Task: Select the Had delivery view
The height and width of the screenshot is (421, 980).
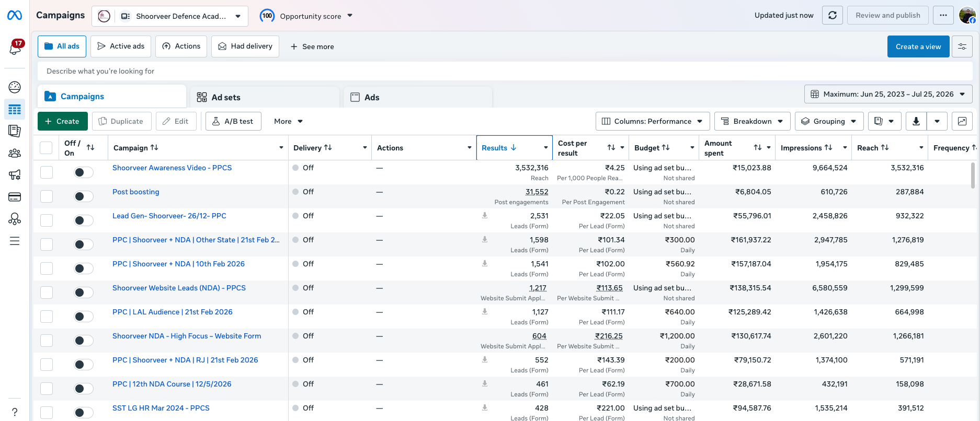Action: click(245, 46)
